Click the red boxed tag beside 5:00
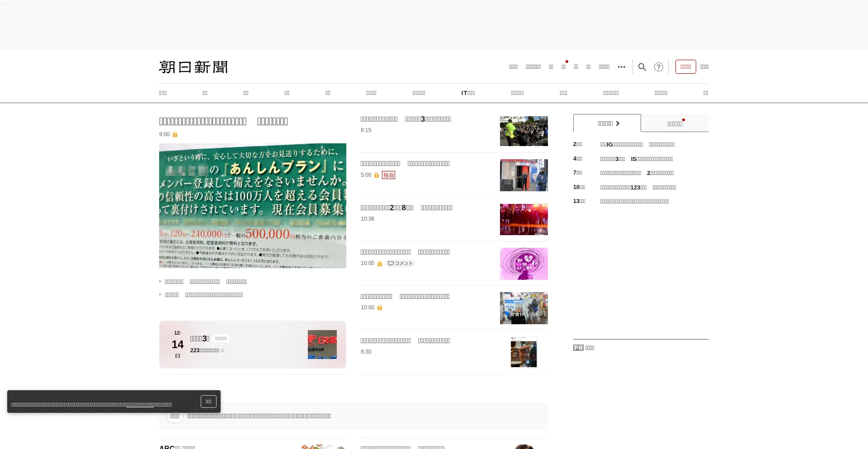The height and width of the screenshot is (449, 868). [x=388, y=175]
